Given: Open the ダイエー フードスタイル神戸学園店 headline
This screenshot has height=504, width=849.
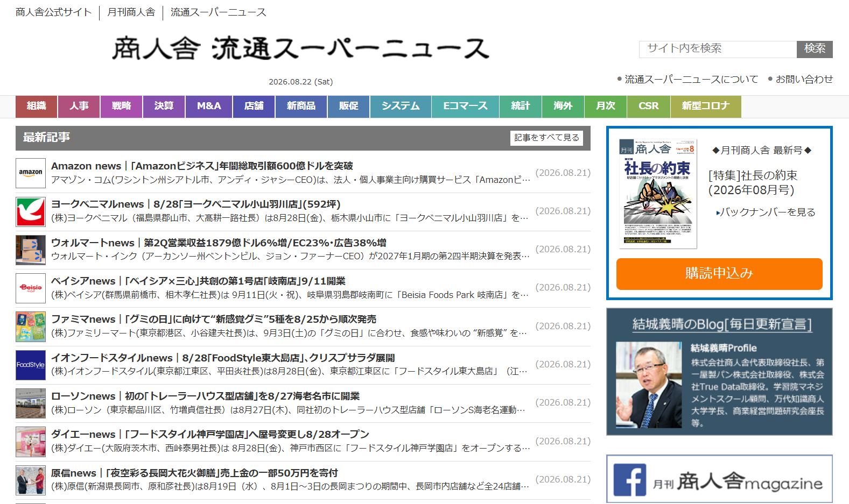Looking at the screenshot, I should click(211, 435).
